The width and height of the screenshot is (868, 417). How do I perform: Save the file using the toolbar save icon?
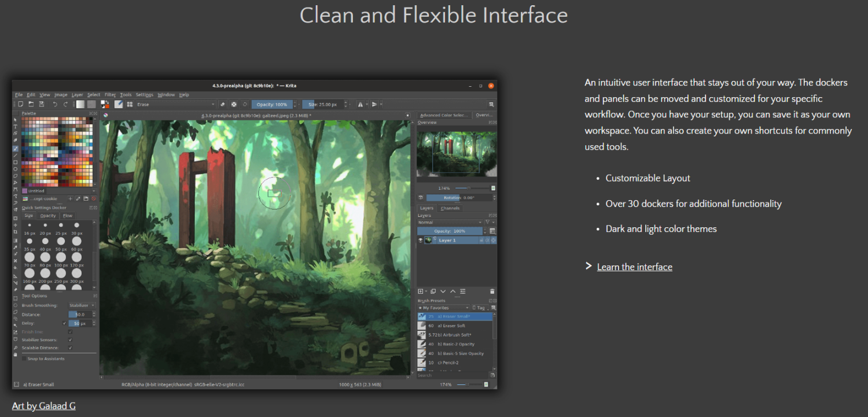pyautogui.click(x=42, y=104)
